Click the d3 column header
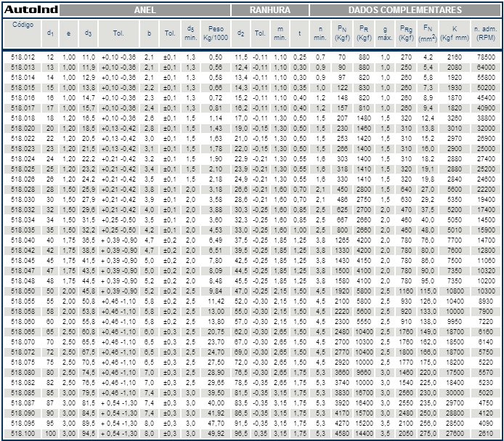This screenshot has width=504, height=441. pyautogui.click(x=88, y=33)
